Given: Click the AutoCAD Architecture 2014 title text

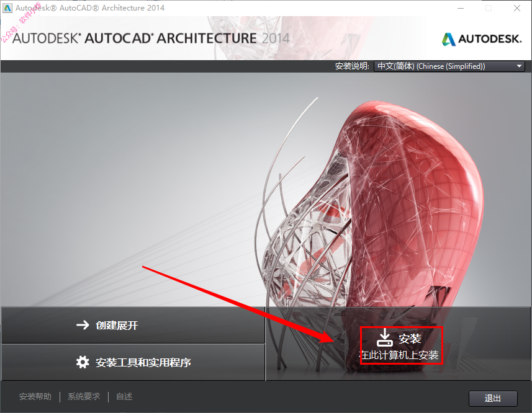Looking at the screenshot, I should (x=151, y=38).
